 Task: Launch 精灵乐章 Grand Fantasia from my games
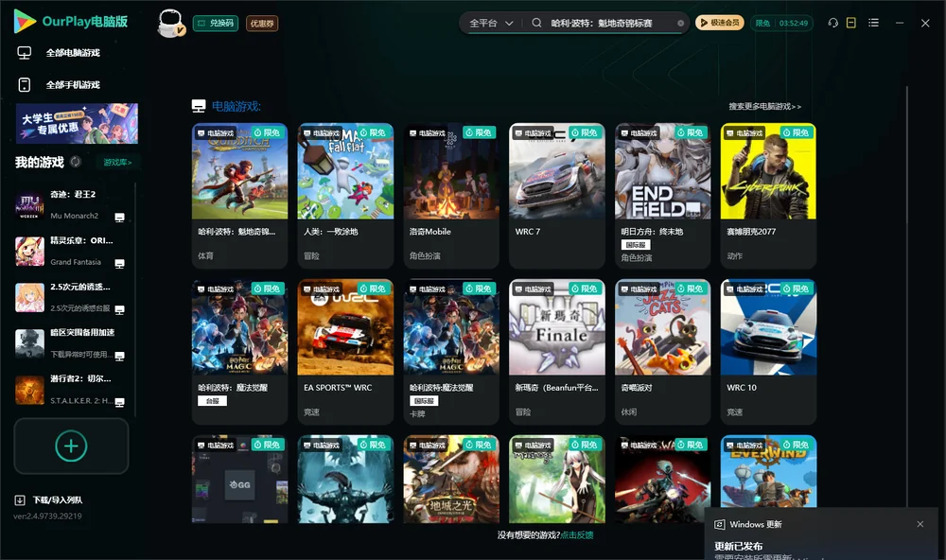[x=70, y=252]
